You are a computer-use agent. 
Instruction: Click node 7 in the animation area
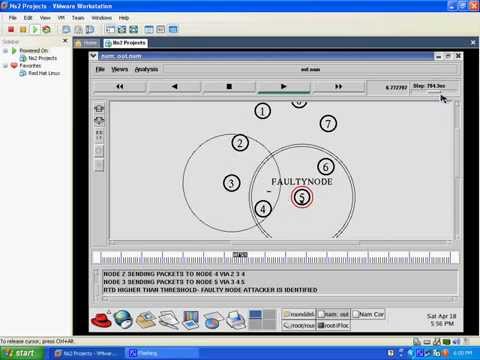click(x=328, y=124)
